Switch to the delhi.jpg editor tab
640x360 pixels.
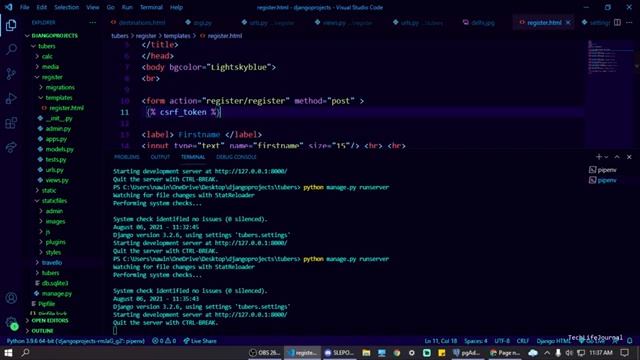coord(479,22)
